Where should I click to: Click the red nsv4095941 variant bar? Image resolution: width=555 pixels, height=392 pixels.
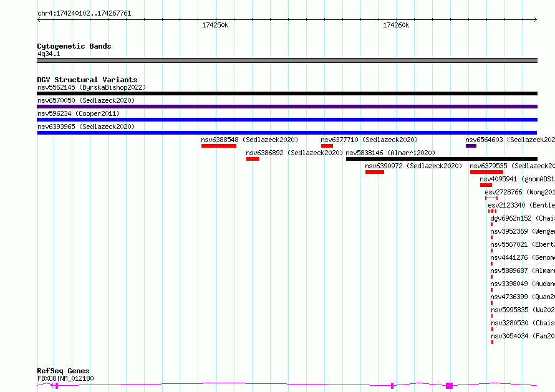[x=486, y=185]
